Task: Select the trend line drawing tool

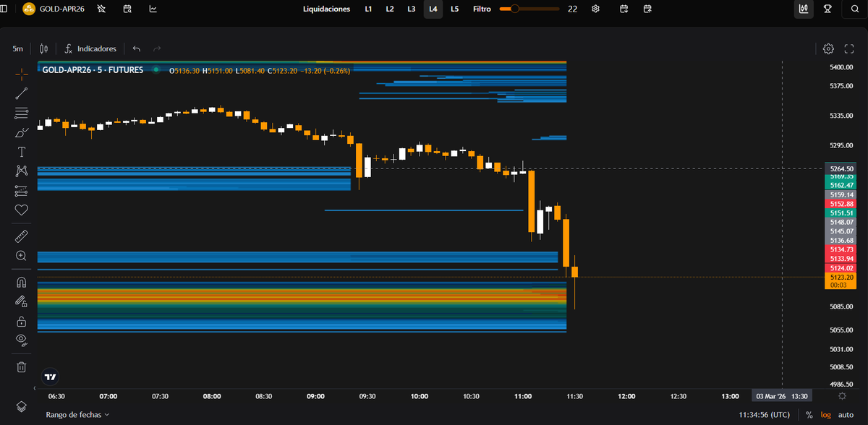Action: (x=22, y=93)
